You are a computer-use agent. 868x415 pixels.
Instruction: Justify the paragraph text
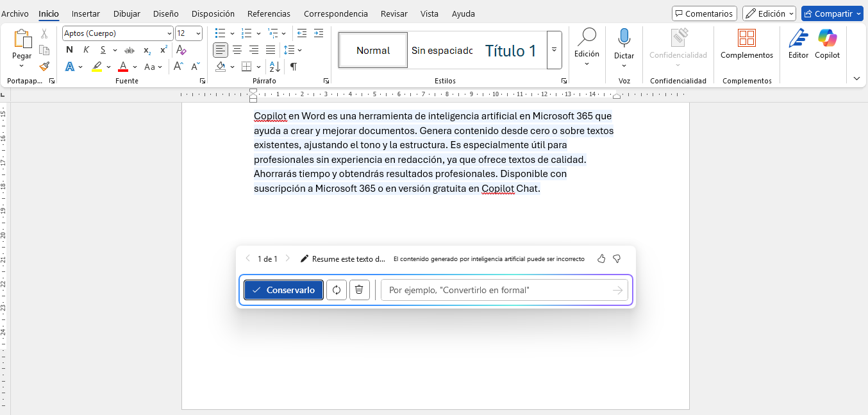pyautogui.click(x=271, y=50)
